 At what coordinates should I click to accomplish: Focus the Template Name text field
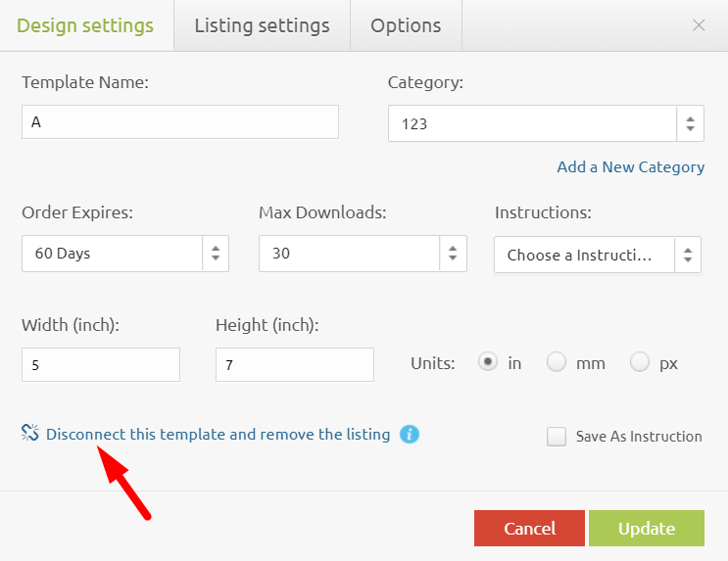pyautogui.click(x=179, y=122)
